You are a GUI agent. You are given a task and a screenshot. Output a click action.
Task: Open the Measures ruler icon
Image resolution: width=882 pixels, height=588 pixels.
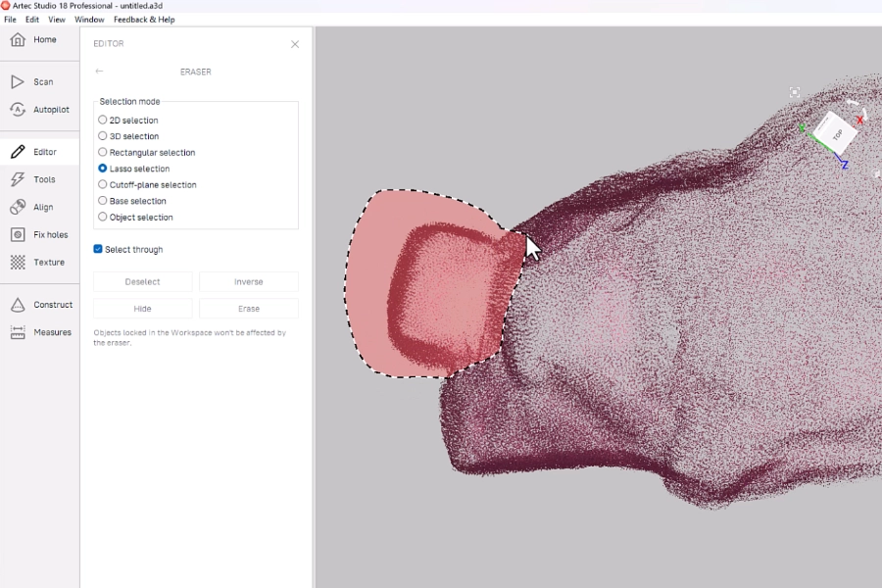click(18, 332)
